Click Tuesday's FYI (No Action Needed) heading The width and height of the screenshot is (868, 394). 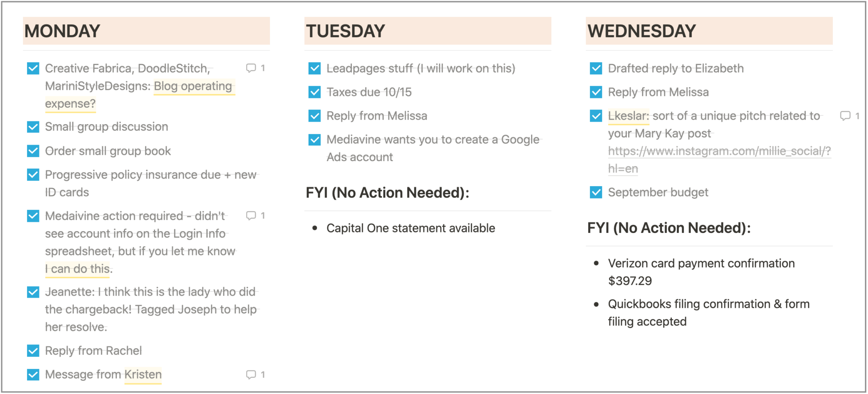(387, 193)
